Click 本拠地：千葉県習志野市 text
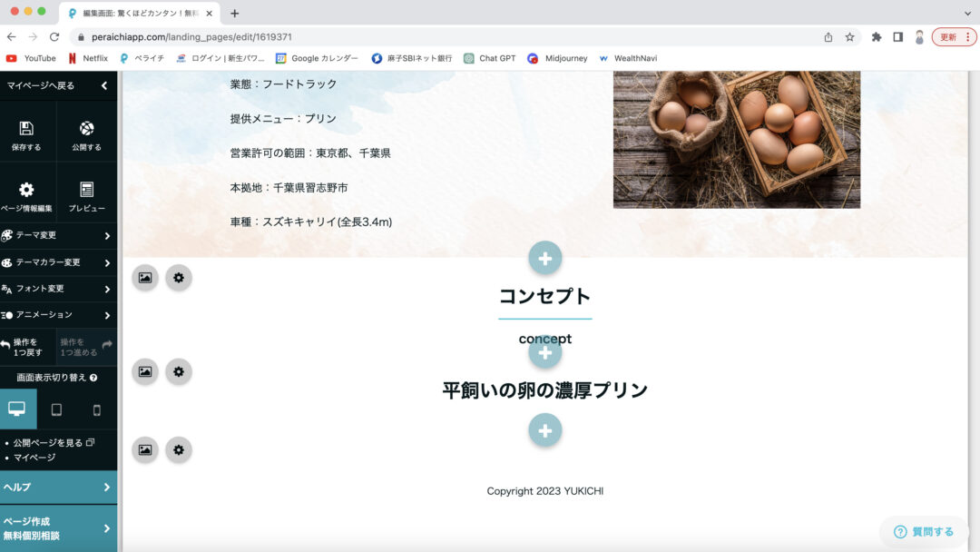 (289, 188)
